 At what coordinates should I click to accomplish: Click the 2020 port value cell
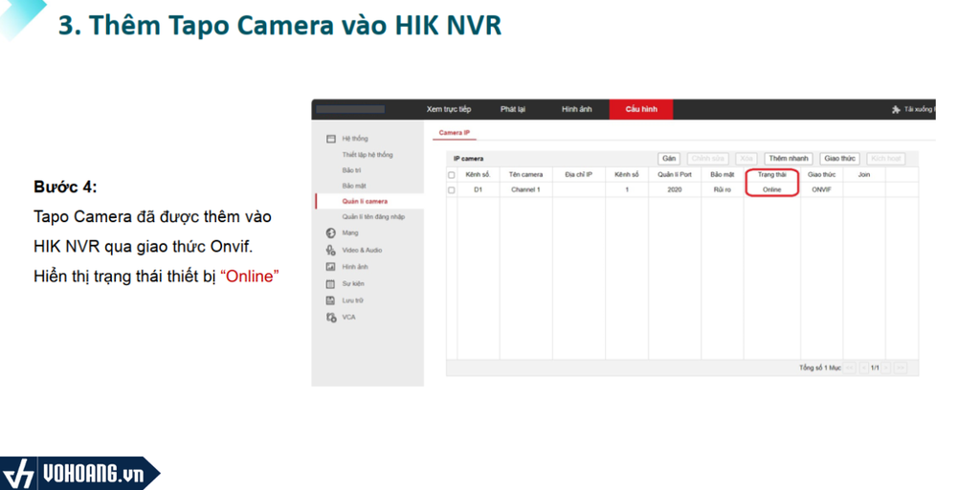[x=675, y=190]
